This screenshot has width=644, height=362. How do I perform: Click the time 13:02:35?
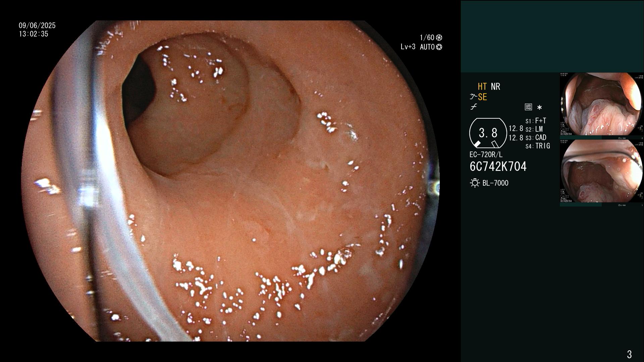coord(34,34)
